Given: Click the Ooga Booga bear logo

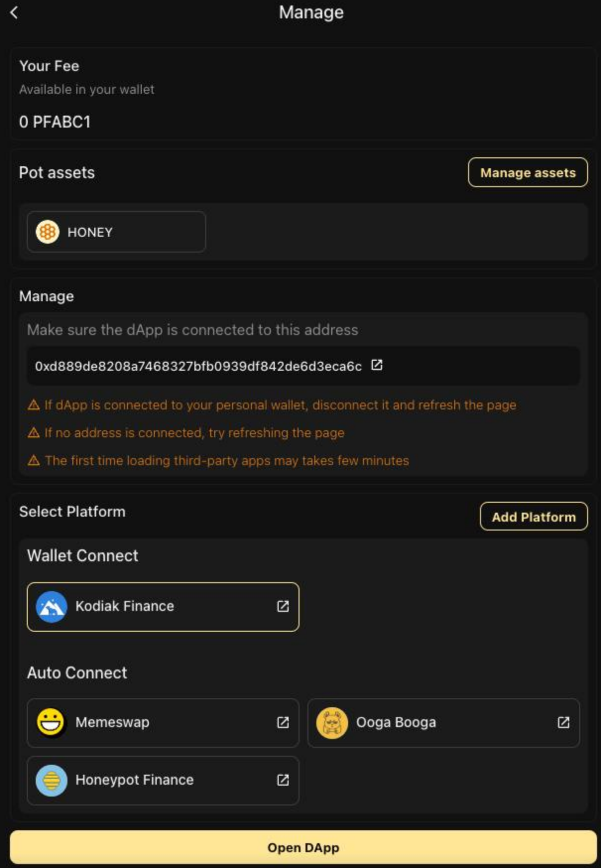Looking at the screenshot, I should tap(332, 723).
